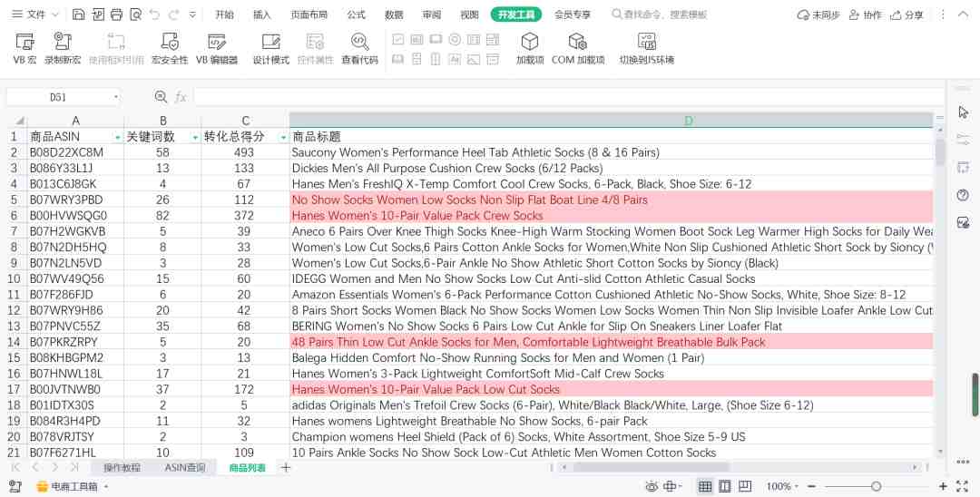The width and height of the screenshot is (980, 497).
Task: Insert an option button form control
Action: click(x=455, y=39)
